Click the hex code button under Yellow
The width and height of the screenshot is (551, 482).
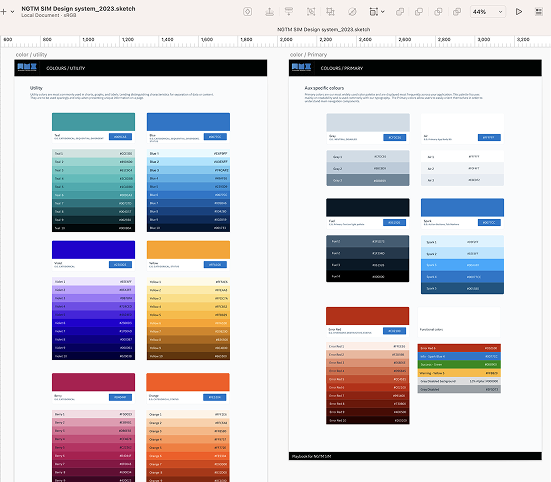215,265
